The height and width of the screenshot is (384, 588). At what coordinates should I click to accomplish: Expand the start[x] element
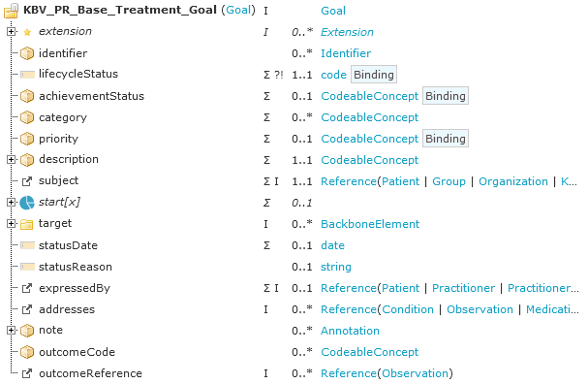pos(12,203)
